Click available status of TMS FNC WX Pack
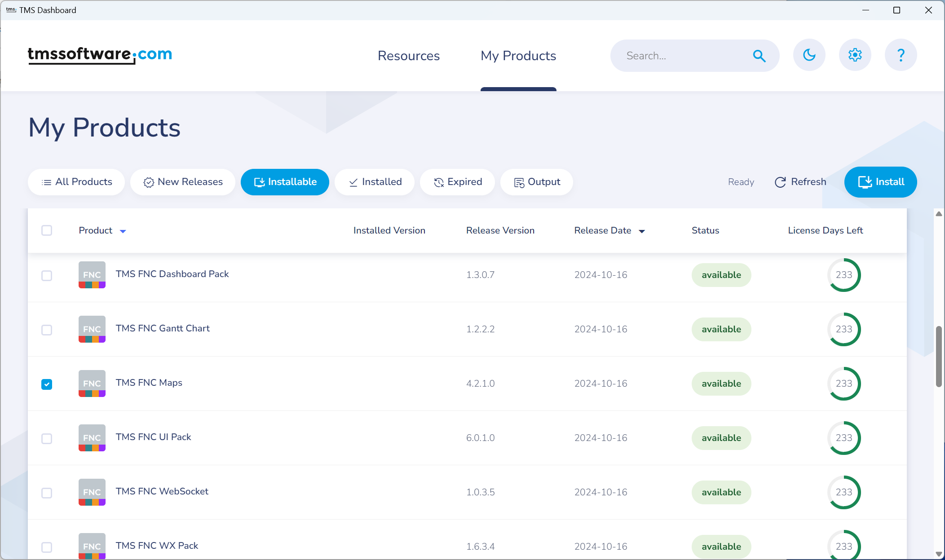The image size is (945, 560). [721, 547]
